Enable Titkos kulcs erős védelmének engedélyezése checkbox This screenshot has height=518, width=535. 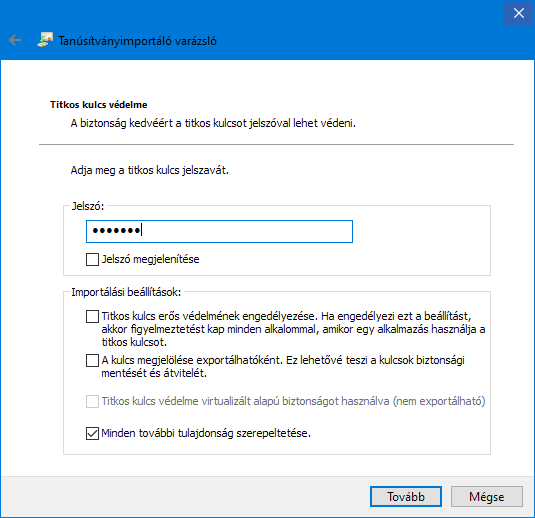click(92, 316)
